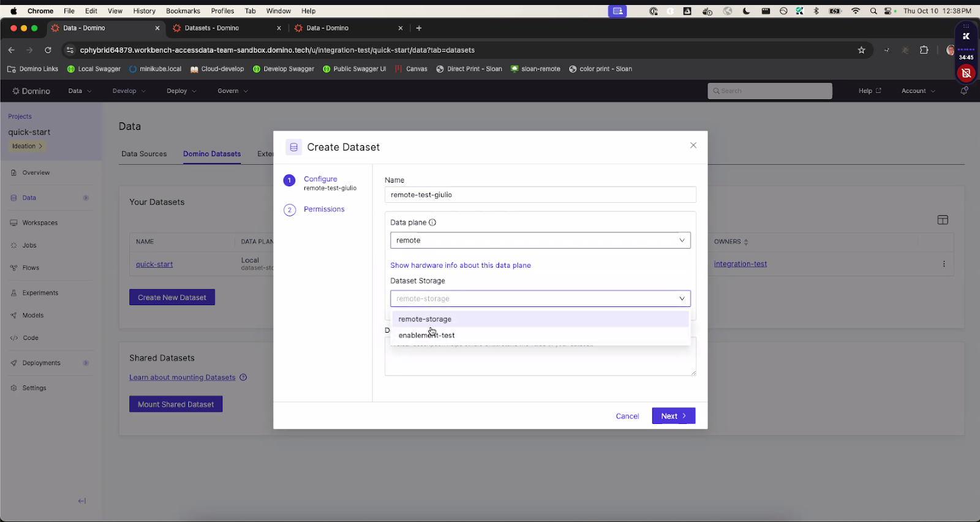
Task: Open Workspaces in the sidebar
Action: click(40, 223)
